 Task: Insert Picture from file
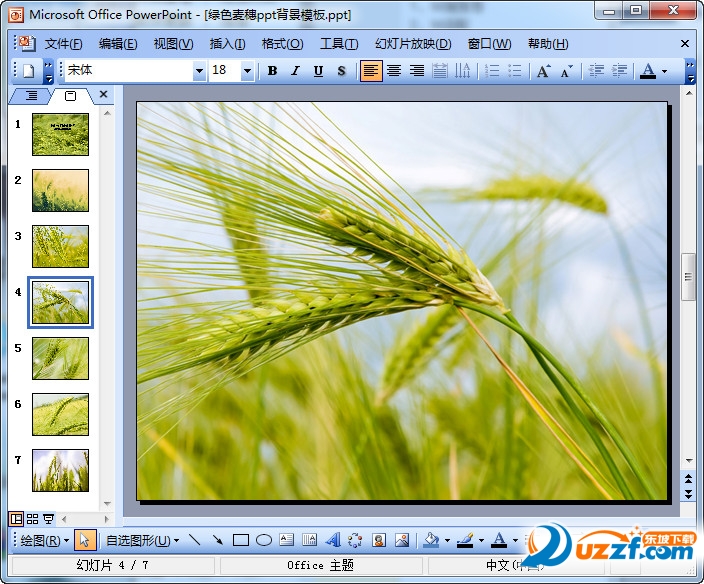402,540
